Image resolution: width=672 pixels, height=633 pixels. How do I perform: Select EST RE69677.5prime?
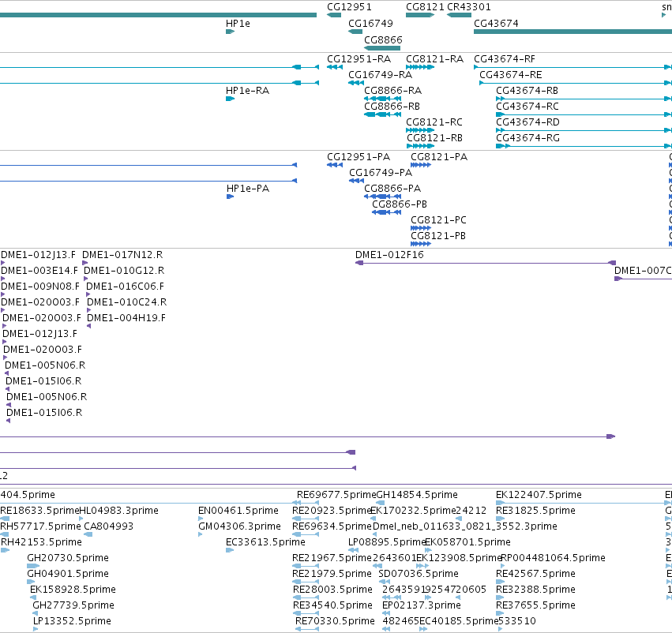(x=336, y=495)
